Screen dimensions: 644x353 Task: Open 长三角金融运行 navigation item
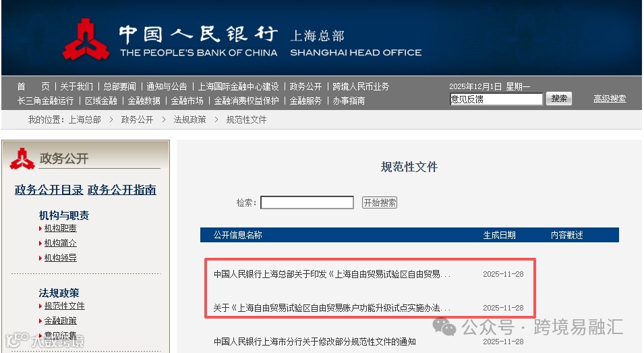pos(46,101)
